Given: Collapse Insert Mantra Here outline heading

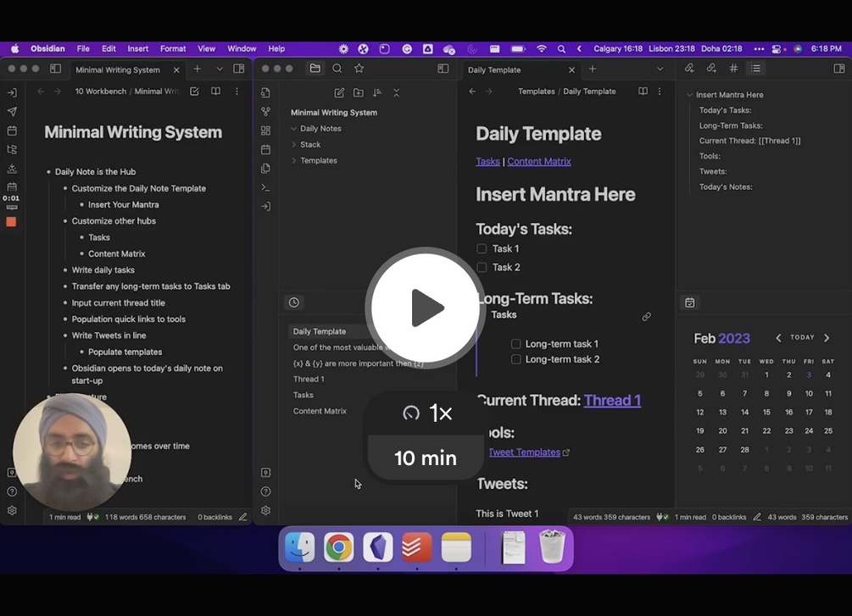Looking at the screenshot, I should pyautogui.click(x=689, y=95).
